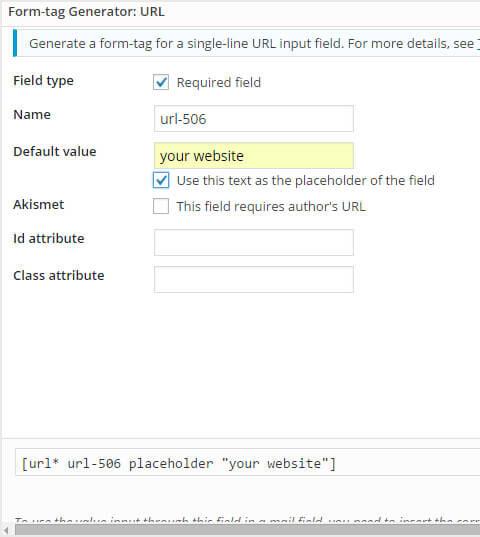Uncheck the Required field checkbox
This screenshot has height=537, width=480.
tap(161, 82)
